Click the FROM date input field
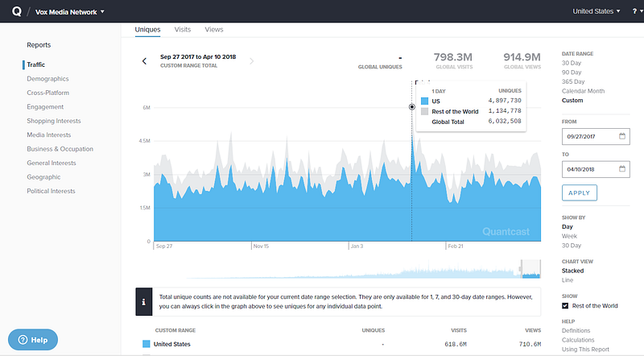Viewport: 644px width, 356px height. (596, 136)
